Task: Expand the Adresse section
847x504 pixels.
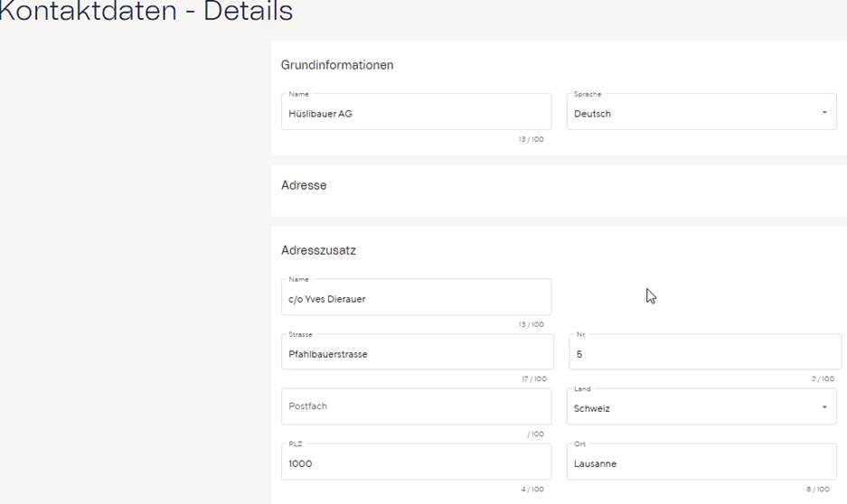Action: click(304, 185)
